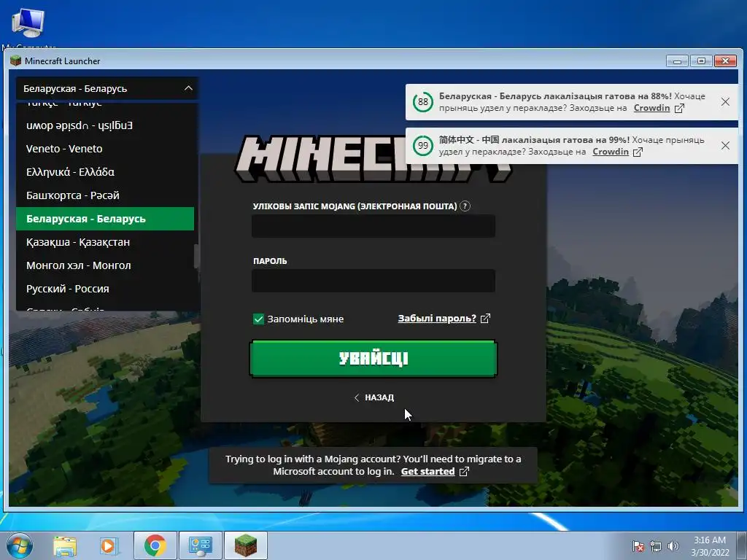Click external icon beside Chinese Crowdin link
The width and height of the screenshot is (747, 560).
[x=638, y=152]
